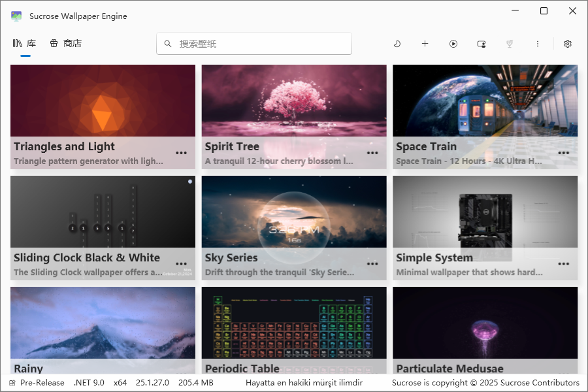
Task: Open the vertical three-dot toolbar menu
Action: [x=538, y=44]
